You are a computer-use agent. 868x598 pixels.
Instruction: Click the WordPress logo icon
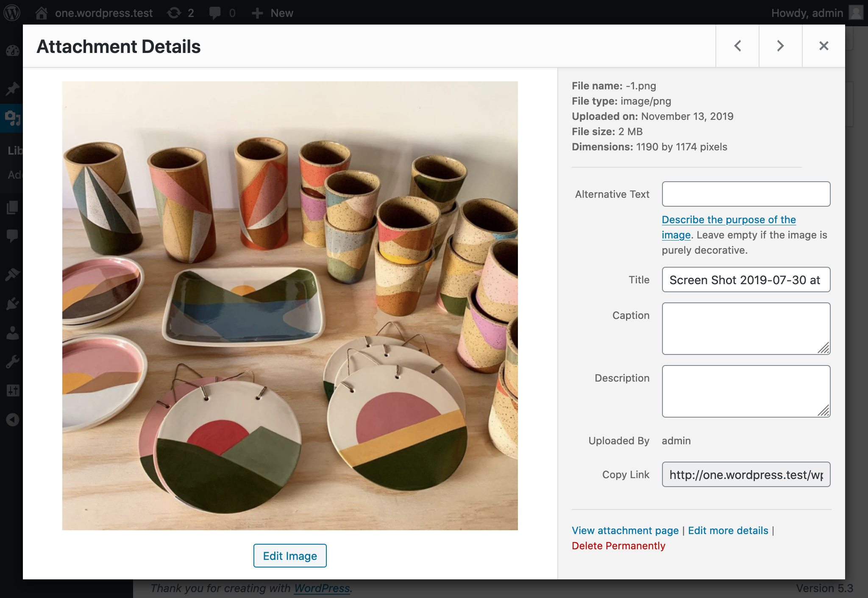pyautogui.click(x=12, y=13)
